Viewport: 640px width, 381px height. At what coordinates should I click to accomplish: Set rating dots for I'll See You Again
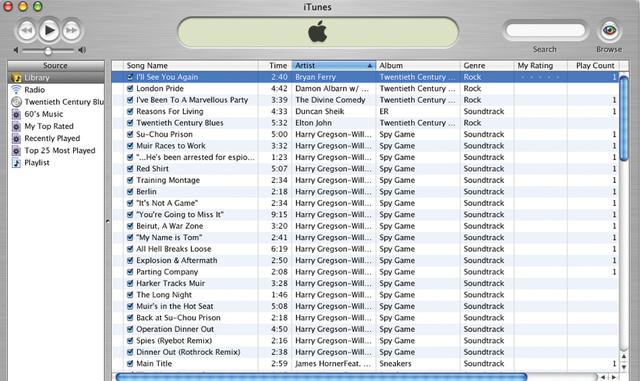[x=540, y=77]
